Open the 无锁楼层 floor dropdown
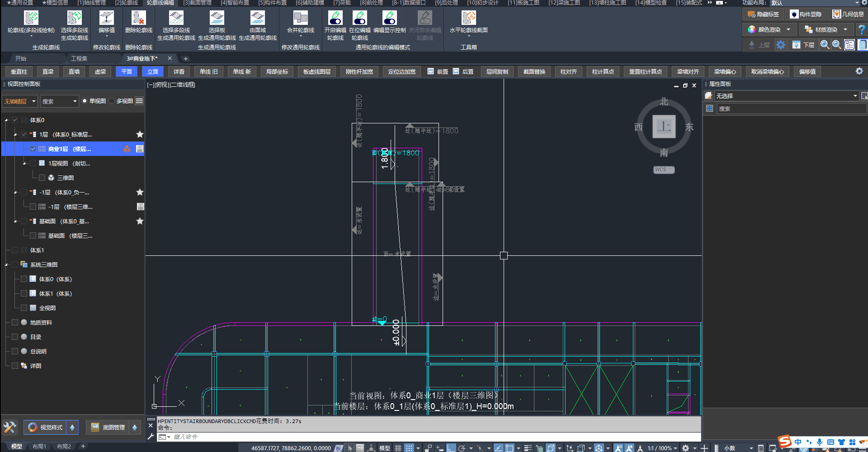Image resolution: width=868 pixels, height=452 pixels. [x=19, y=101]
